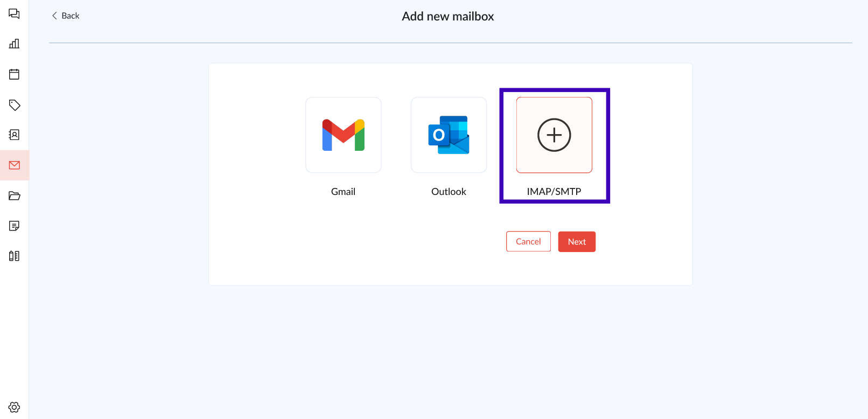Select the Outlook mailbox option

(449, 135)
